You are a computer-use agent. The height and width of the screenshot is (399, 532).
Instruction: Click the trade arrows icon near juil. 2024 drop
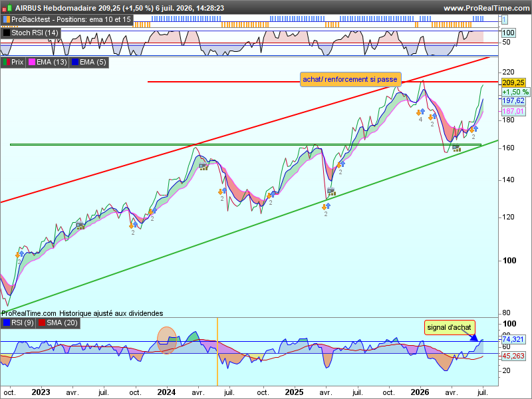[x=223, y=192]
